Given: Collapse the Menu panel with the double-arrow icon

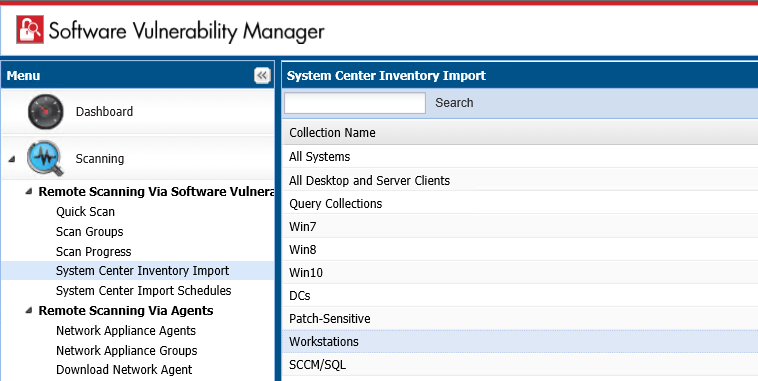Looking at the screenshot, I should point(262,75).
